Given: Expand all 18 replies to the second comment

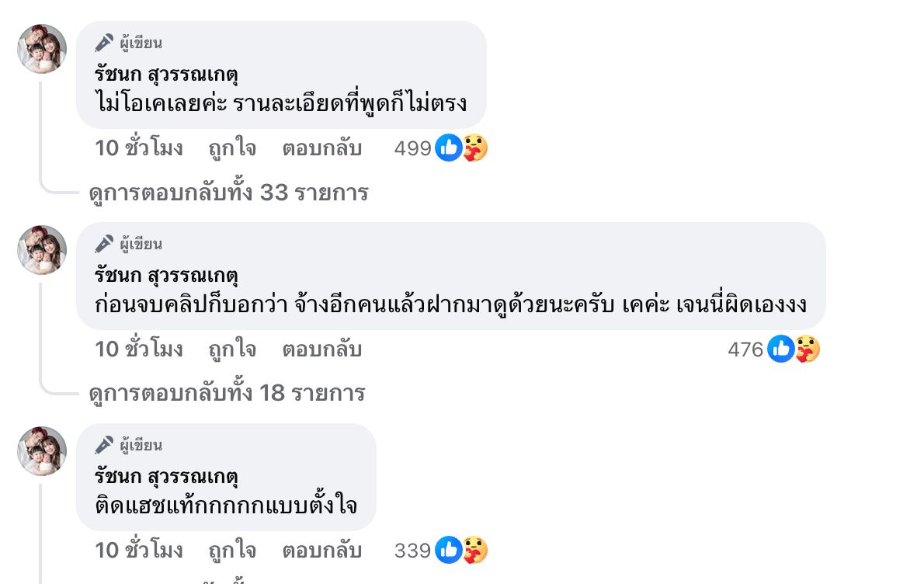Looking at the screenshot, I should click(x=227, y=393).
